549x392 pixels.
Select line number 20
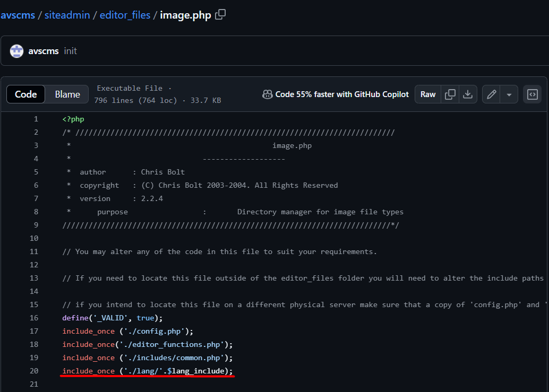(34, 371)
